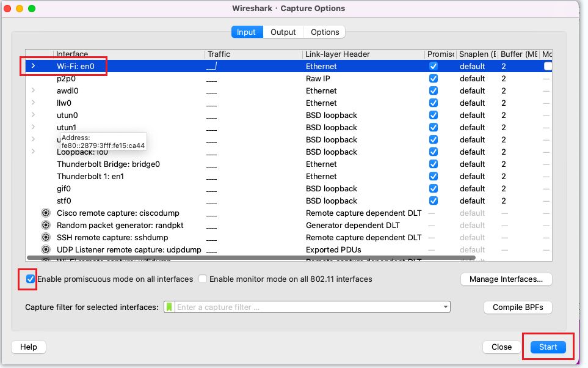Click the green zoom window button
This screenshot has height=368, width=588.
point(32,9)
